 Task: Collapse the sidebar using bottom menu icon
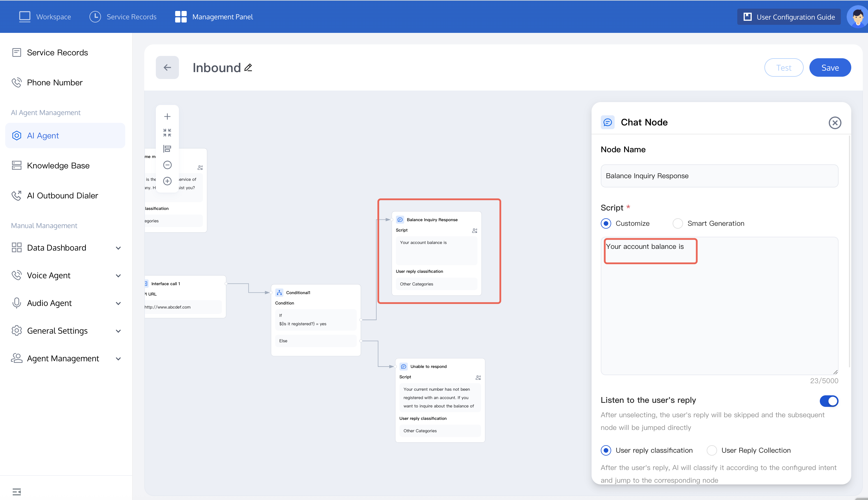[x=16, y=492]
